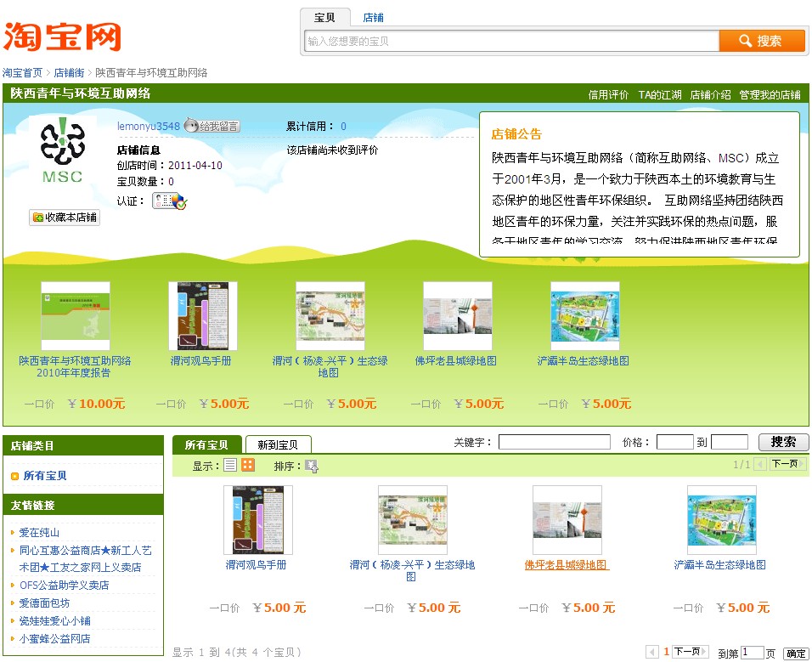Image resolution: width=812 pixels, height=662 pixels.
Task: Click the gray 搜索 filter button
Action: (x=783, y=442)
